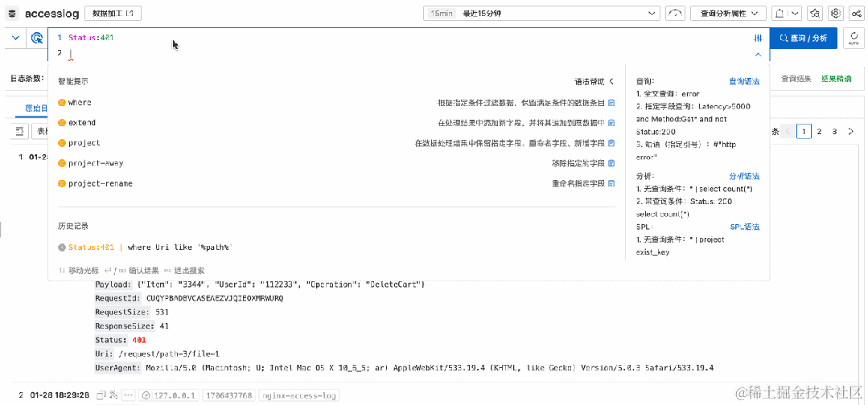Click the share icon in top right
Screen dimensions: 868x405
coord(857,14)
